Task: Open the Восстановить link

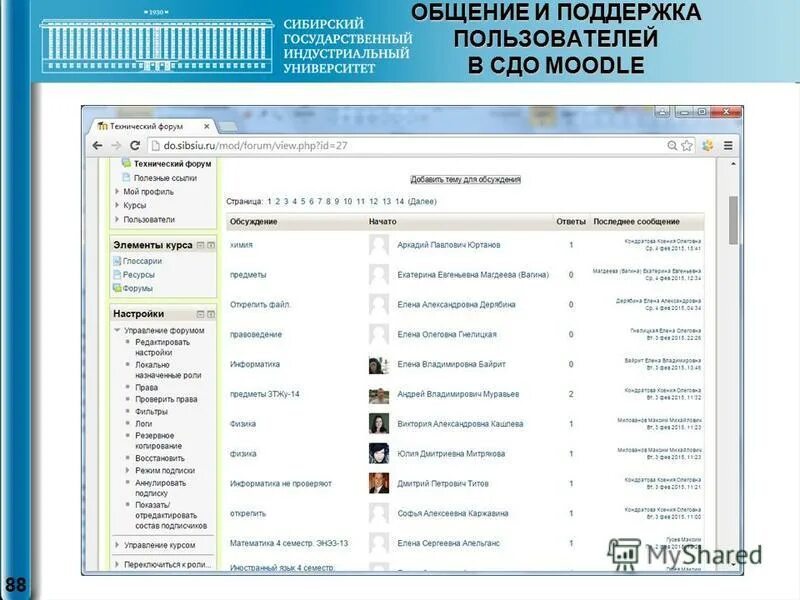Action: pos(160,458)
